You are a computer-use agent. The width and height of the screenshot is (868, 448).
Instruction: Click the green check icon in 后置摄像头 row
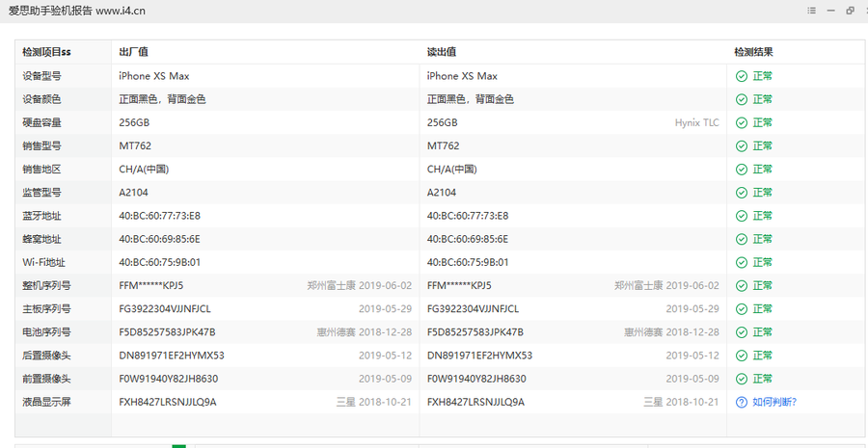click(x=742, y=356)
